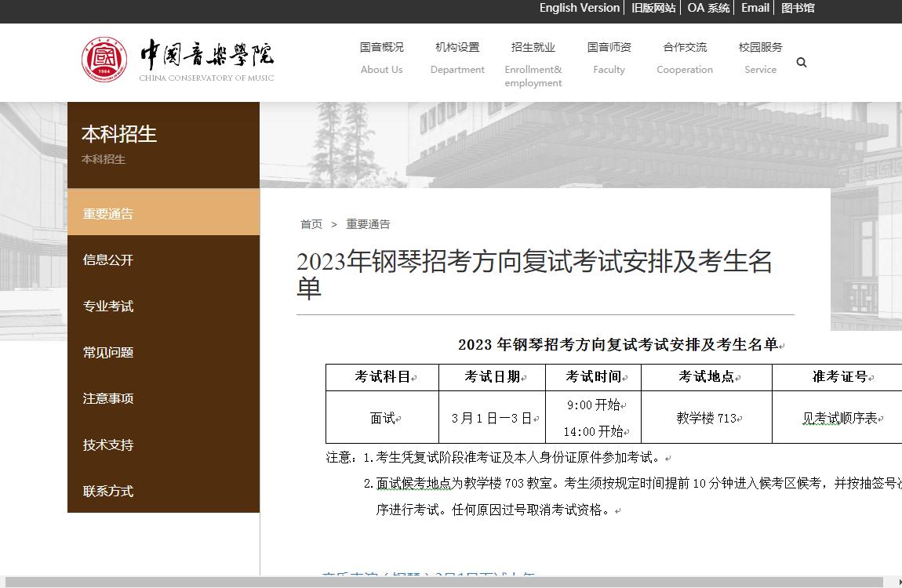Open the English Version link
The width and height of the screenshot is (902, 588).
click(580, 8)
